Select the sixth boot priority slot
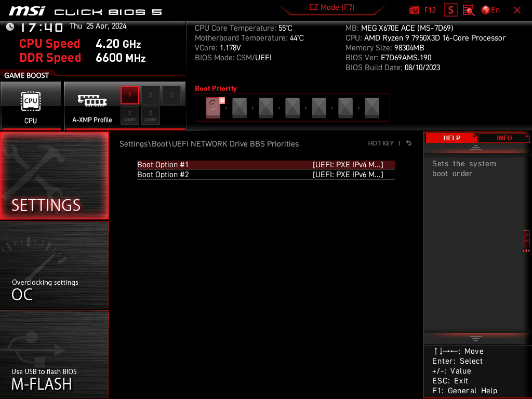Viewport: 532px width, 399px height. click(345, 108)
